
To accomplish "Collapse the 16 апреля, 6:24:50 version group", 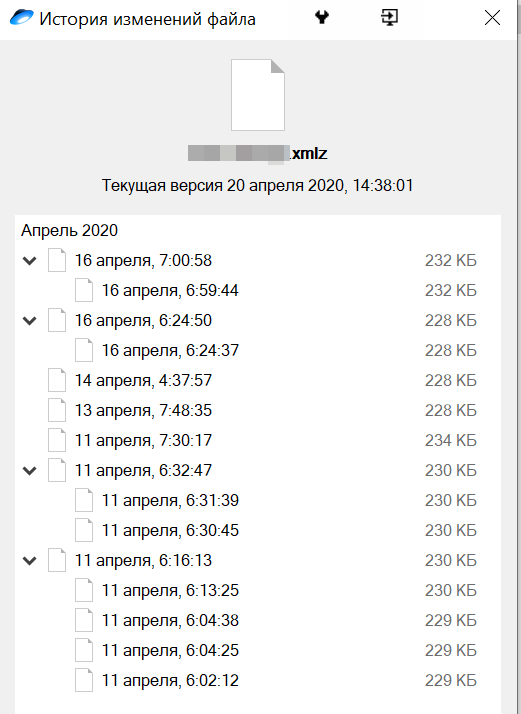I will pyautogui.click(x=30, y=321).
